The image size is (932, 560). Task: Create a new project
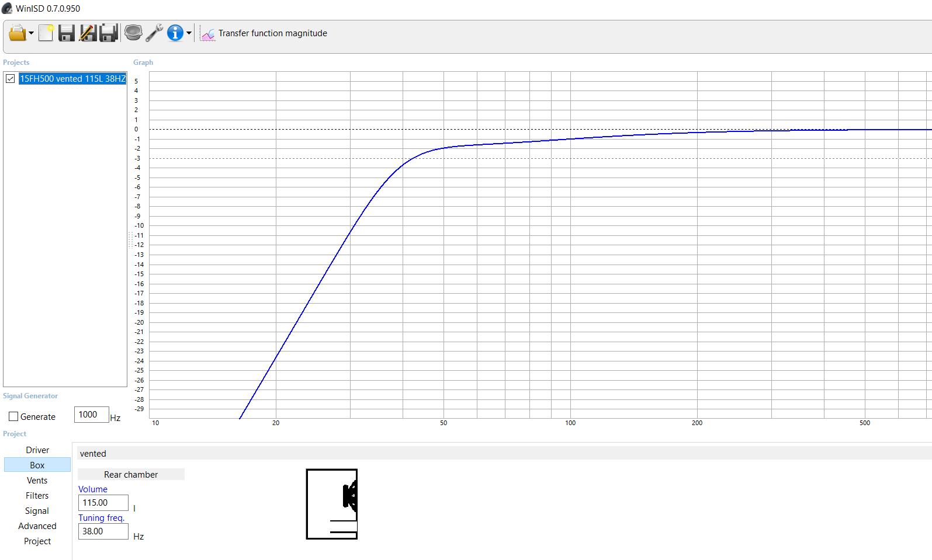click(46, 33)
